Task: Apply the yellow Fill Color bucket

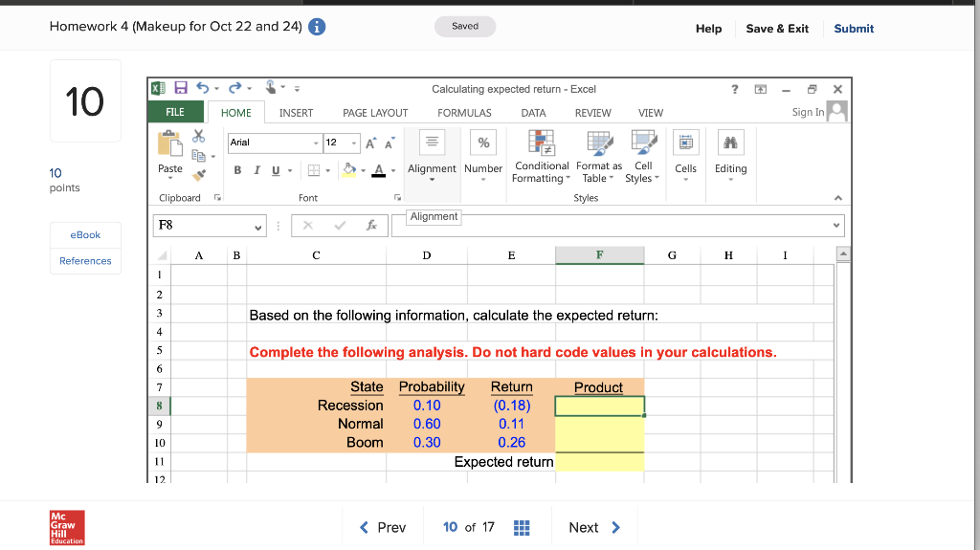Action: (349, 170)
